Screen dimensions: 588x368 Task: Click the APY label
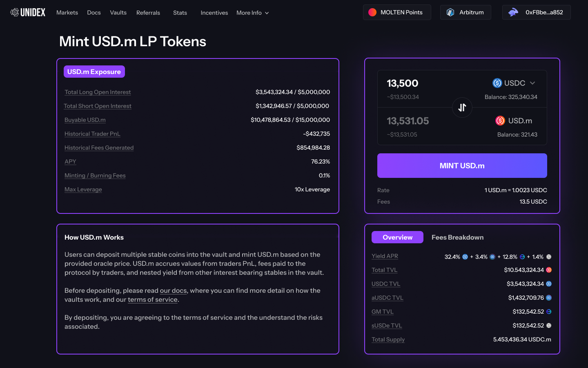point(70,162)
